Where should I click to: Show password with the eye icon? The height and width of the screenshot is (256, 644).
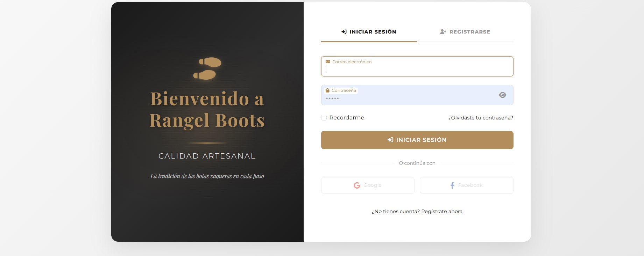click(502, 95)
